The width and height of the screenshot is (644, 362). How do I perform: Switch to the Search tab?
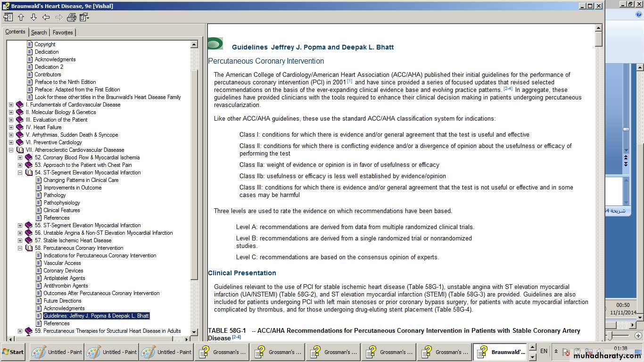click(x=39, y=33)
